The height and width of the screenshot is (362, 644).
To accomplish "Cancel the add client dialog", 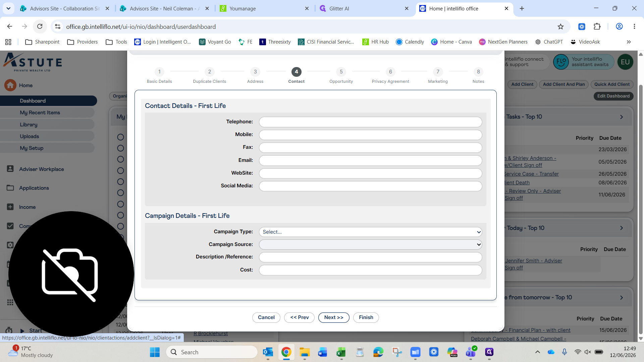I will pos(266,317).
